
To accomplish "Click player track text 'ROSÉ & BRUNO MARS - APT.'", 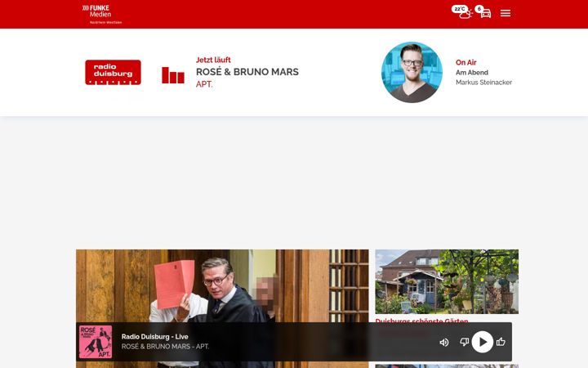I will pos(165,346).
